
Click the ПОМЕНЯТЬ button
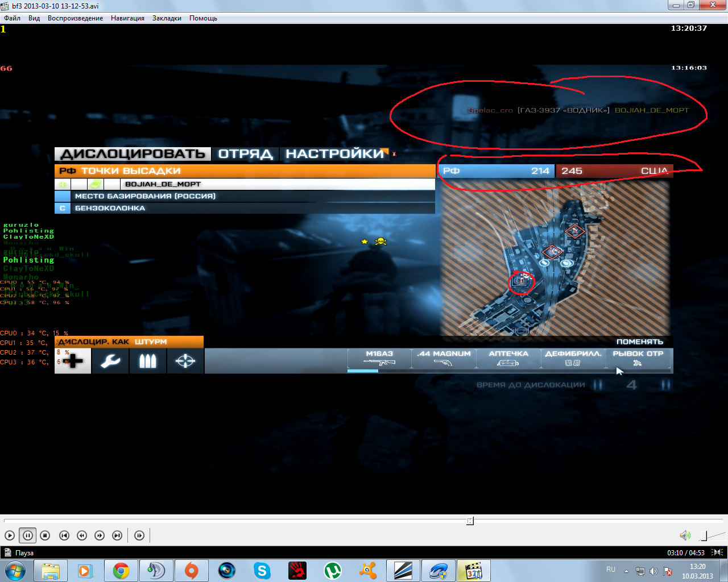[x=640, y=342]
